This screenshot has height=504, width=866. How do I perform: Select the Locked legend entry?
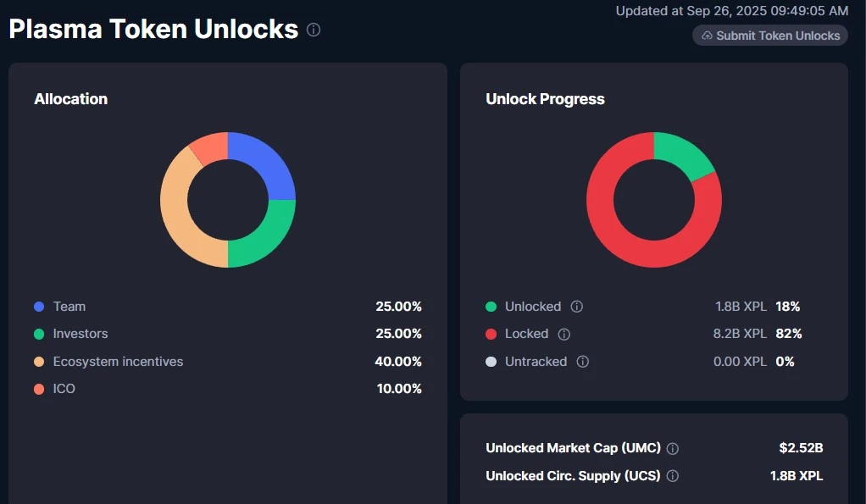click(x=525, y=334)
